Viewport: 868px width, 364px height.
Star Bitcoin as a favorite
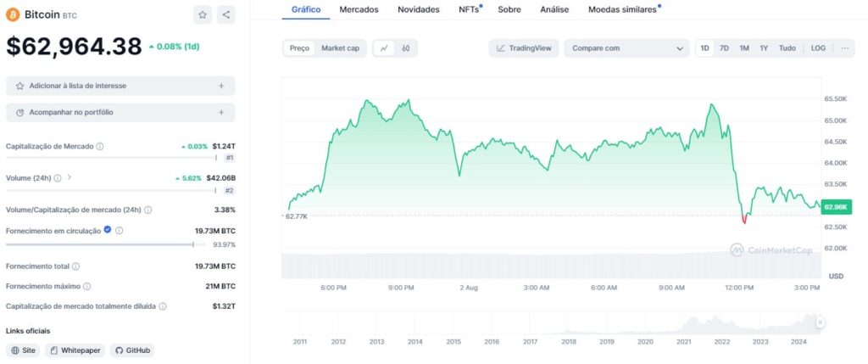pos(203,15)
